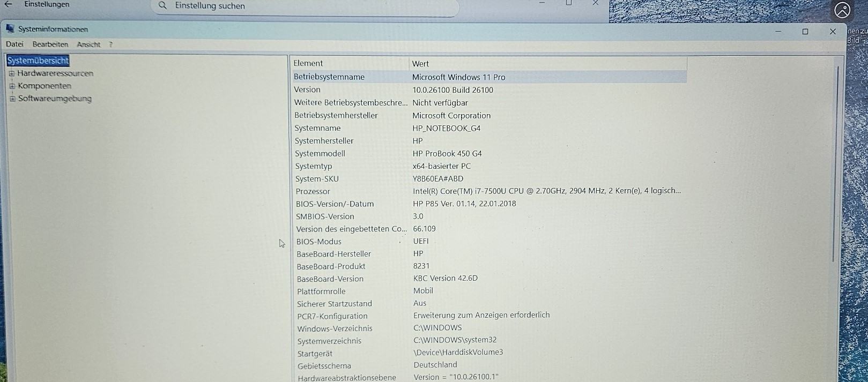Viewport: 868px width, 382px height.
Task: Click the value UEFI
Action: [421, 241]
